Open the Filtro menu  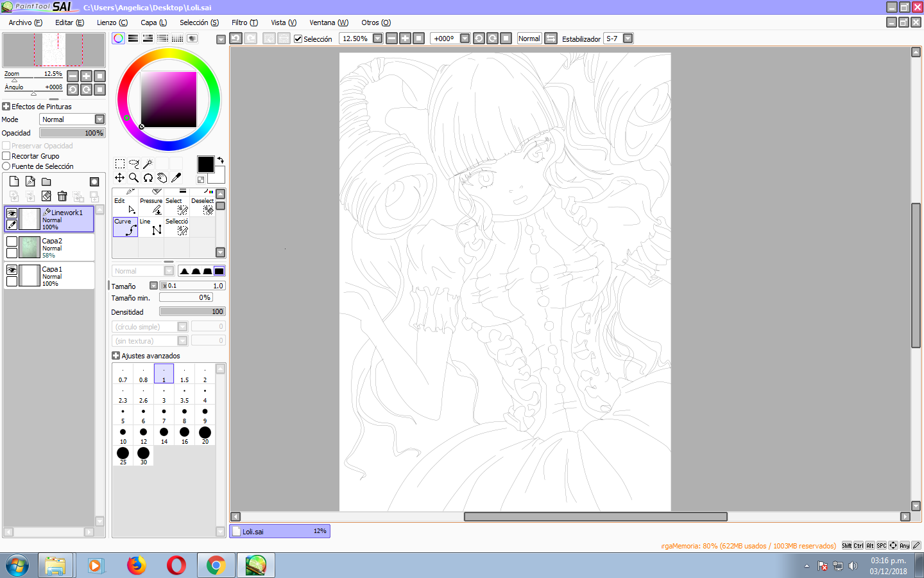[244, 22]
